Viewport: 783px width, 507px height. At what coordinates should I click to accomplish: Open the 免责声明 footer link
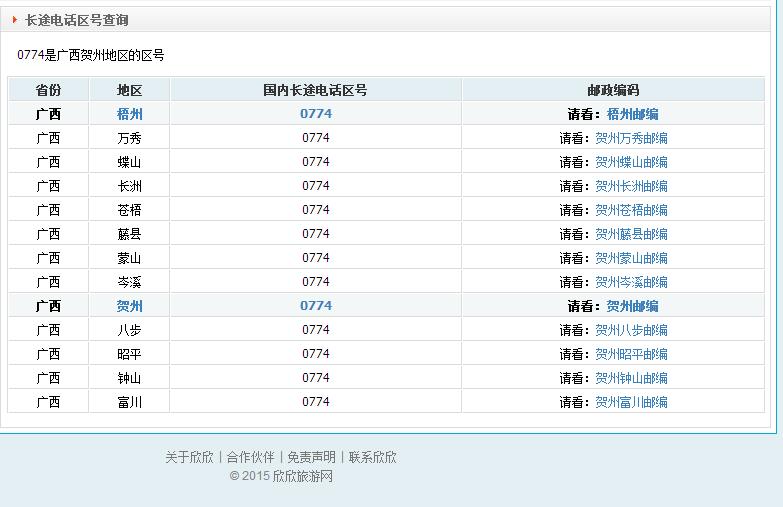tap(311, 457)
